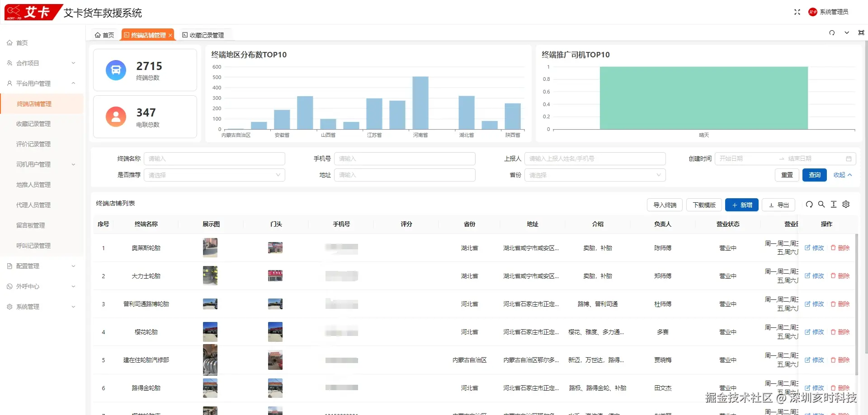The width and height of the screenshot is (868, 415).
Task: Select 评价记录管理 in the sidebar
Action: [x=33, y=144]
